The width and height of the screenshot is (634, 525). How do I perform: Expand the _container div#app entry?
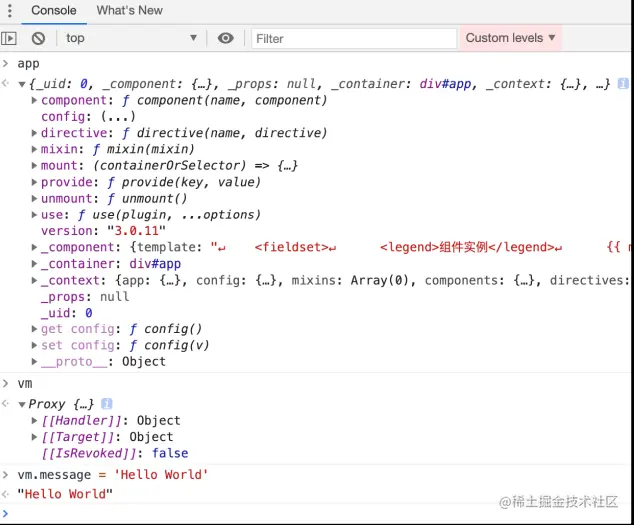[34, 264]
